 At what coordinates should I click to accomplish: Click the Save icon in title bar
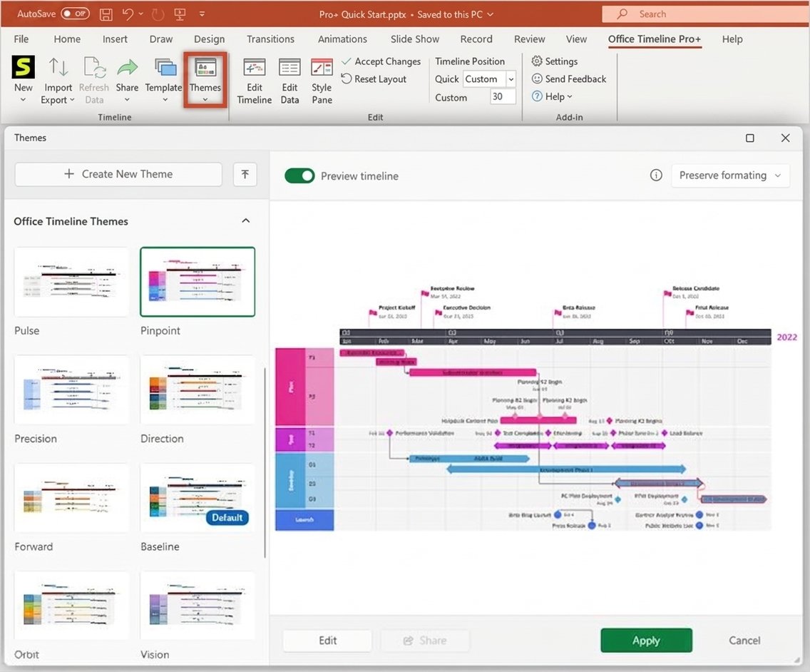[106, 14]
